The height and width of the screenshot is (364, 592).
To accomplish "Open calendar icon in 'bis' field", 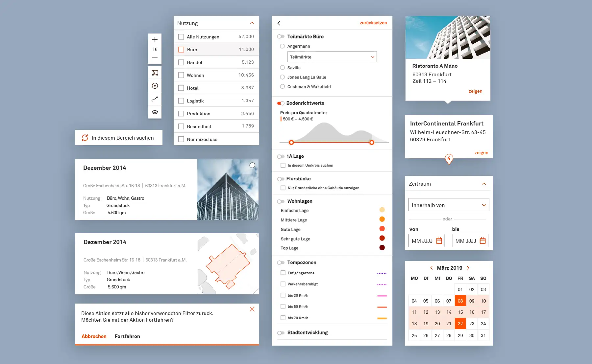I will point(482,241).
